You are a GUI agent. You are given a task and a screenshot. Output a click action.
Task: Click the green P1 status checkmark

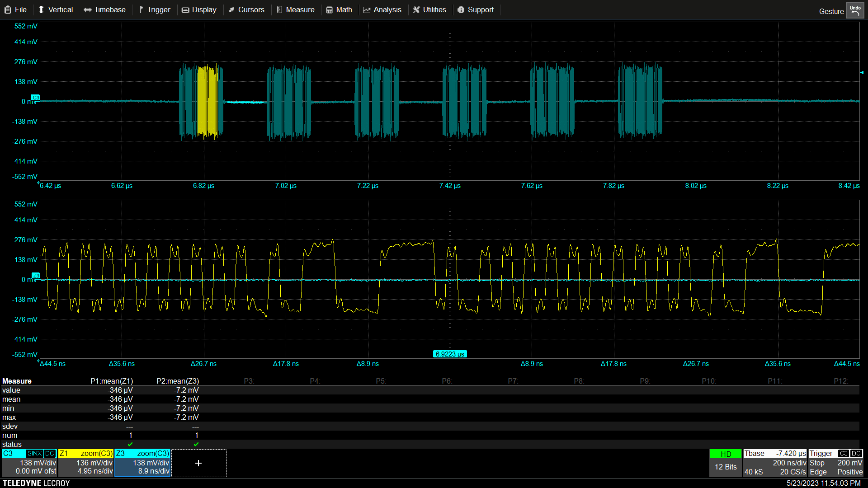[x=130, y=444]
